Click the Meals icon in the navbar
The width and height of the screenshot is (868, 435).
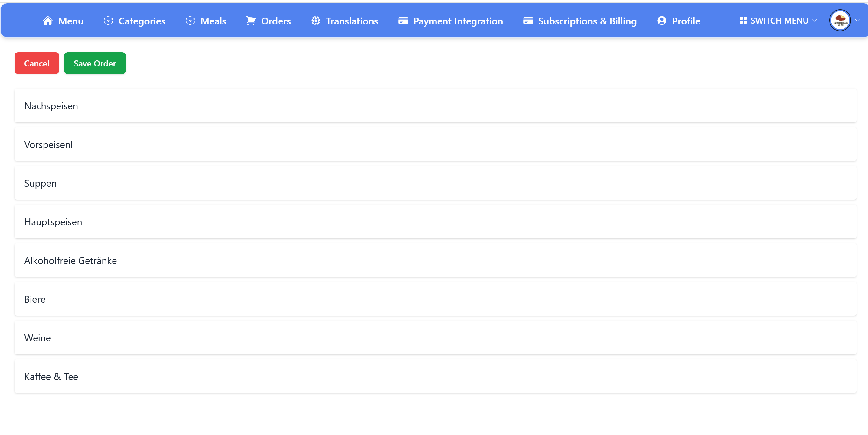pos(190,20)
